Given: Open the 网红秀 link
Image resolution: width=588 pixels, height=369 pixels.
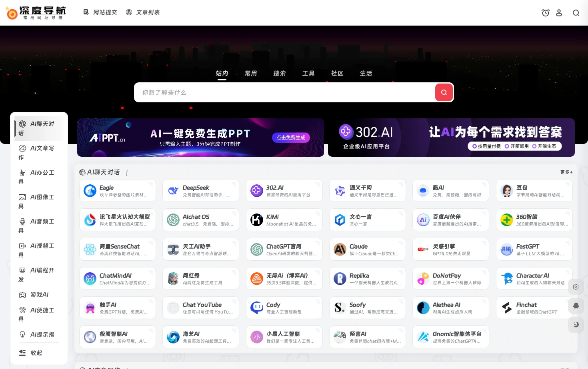Looking at the screenshot, I should tap(201, 279).
